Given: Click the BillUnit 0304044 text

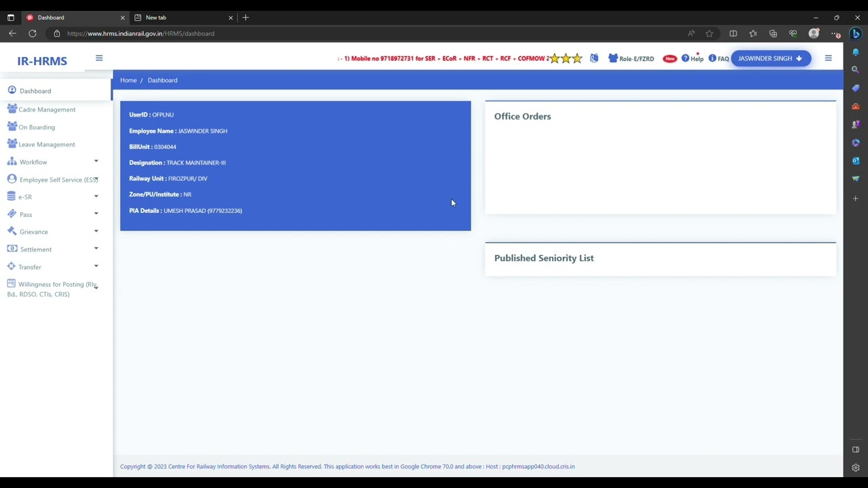Looking at the screenshot, I should 153,146.
